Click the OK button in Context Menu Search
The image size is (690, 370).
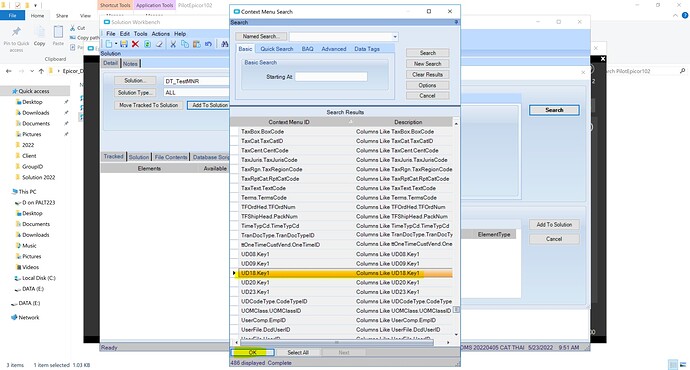[x=253, y=352]
